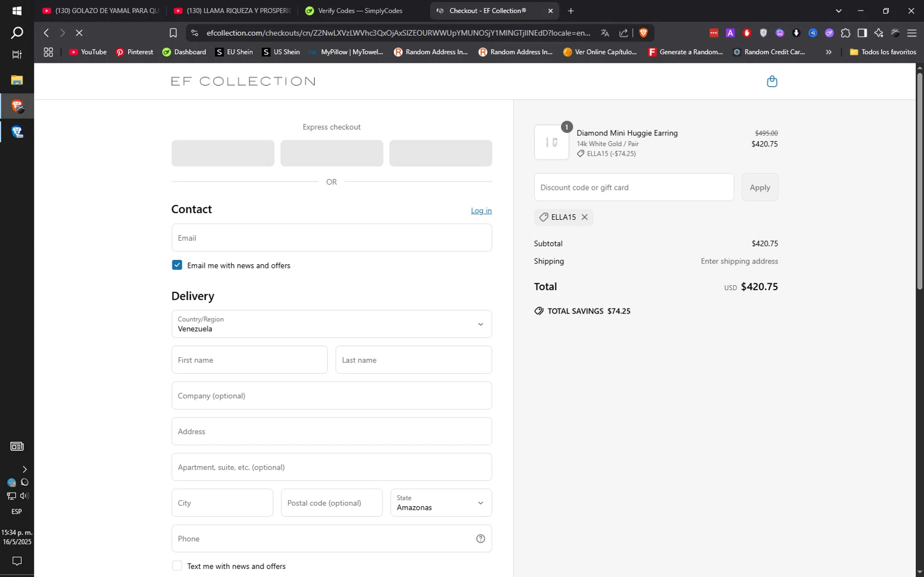Click the first express checkout button
This screenshot has height=577, width=924.
point(223,153)
